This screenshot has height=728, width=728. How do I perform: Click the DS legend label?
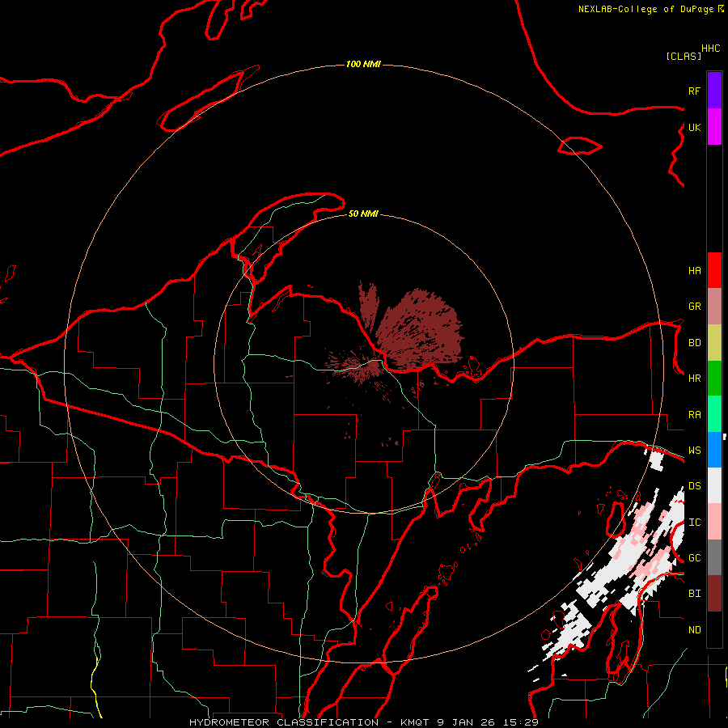(694, 485)
